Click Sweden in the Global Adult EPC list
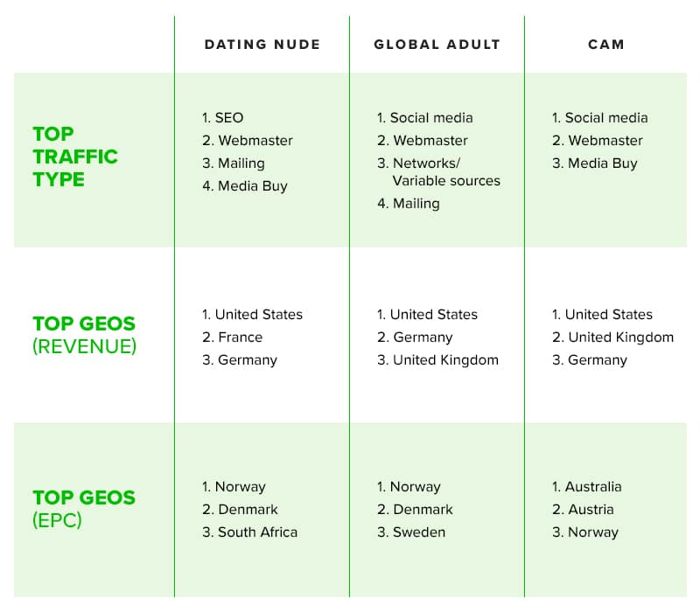 418,532
